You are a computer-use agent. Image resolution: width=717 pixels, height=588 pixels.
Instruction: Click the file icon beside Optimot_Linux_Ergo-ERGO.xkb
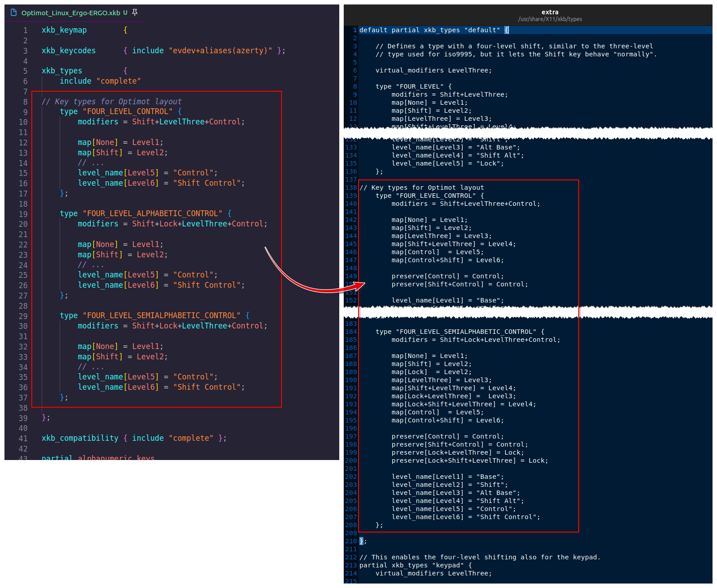13,13
